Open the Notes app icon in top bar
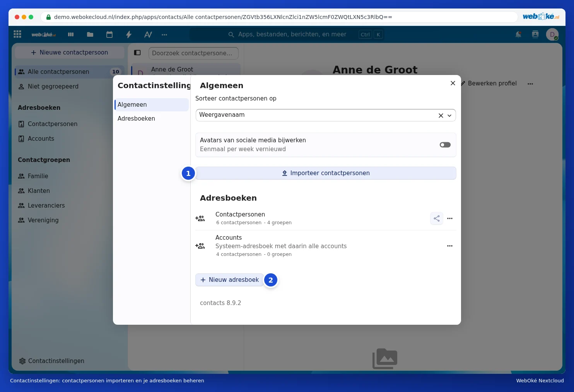574x392 pixels. (148, 34)
